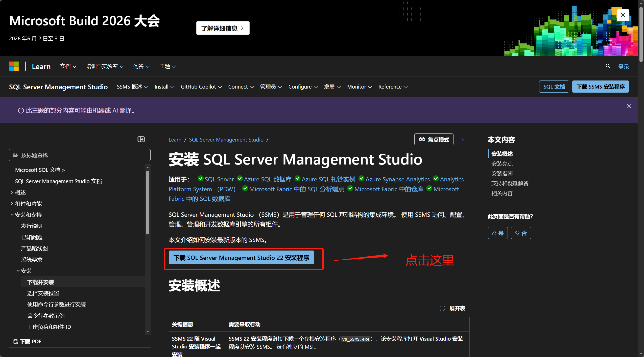Open the three-dot more actions menu
This screenshot has width=644, height=357.
pos(463,140)
